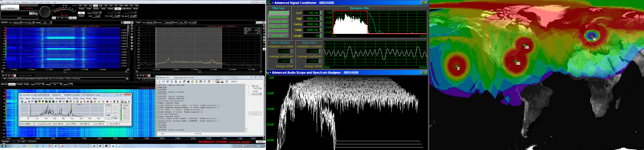Click the lightbulb icon in CODE300-32 toolbar
Image resolution: width=644 pixels, height=150 pixels.
(99, 102)
